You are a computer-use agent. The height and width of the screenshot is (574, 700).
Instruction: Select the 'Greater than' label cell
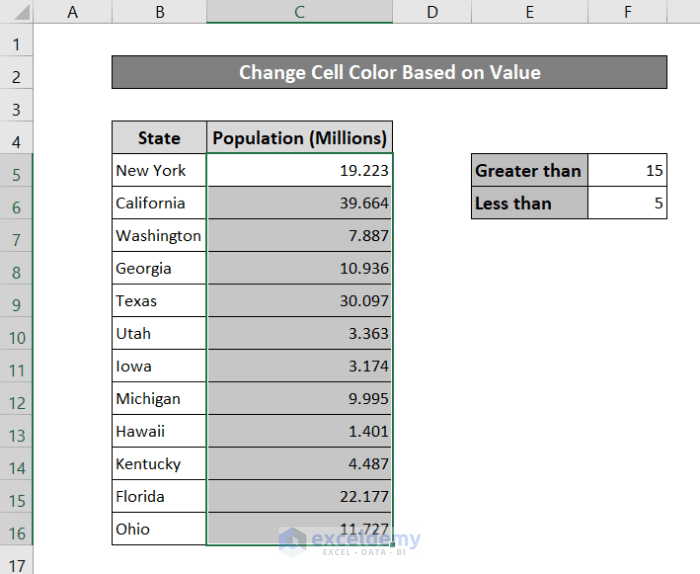tap(530, 170)
